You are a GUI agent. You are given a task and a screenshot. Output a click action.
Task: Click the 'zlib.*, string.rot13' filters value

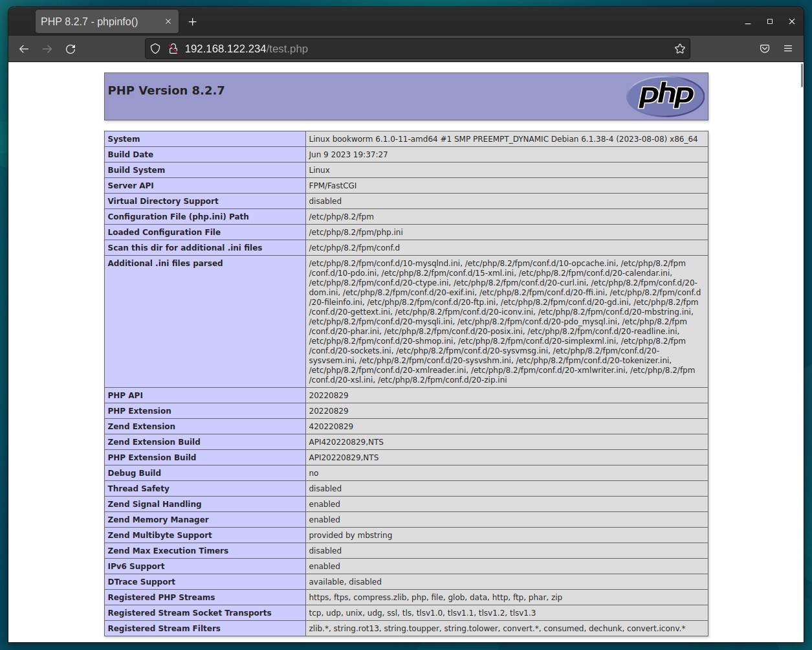pyautogui.click(x=497, y=629)
